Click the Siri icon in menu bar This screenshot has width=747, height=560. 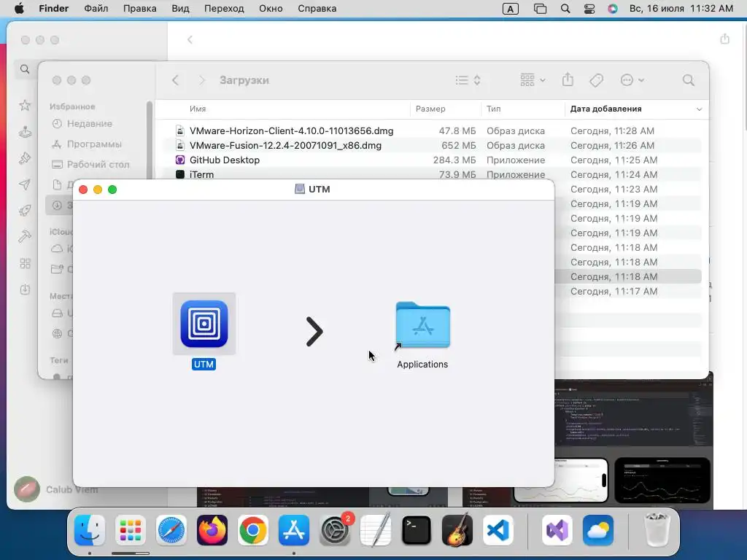(613, 9)
